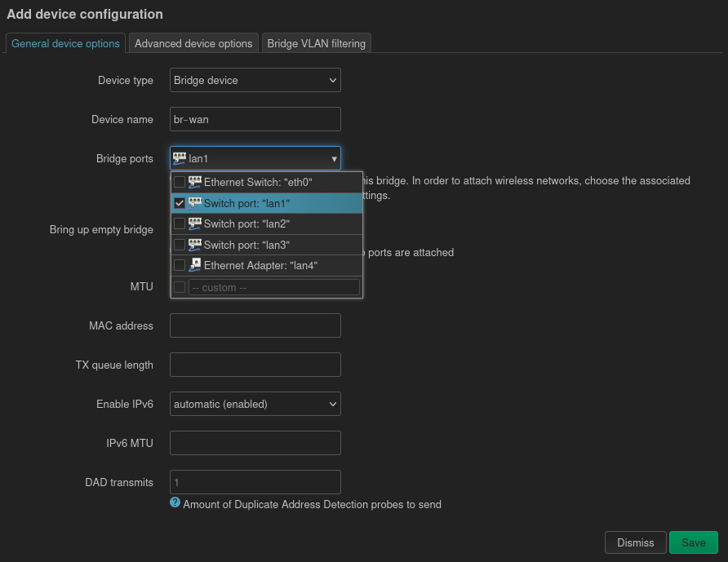Click the lan1 switch port icon in list

click(x=195, y=203)
